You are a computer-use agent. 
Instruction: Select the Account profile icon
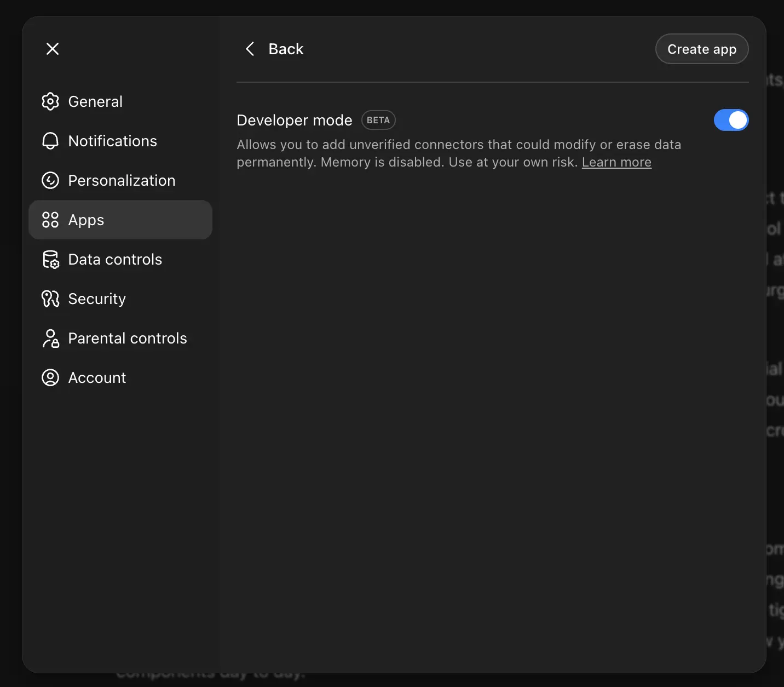tap(50, 377)
